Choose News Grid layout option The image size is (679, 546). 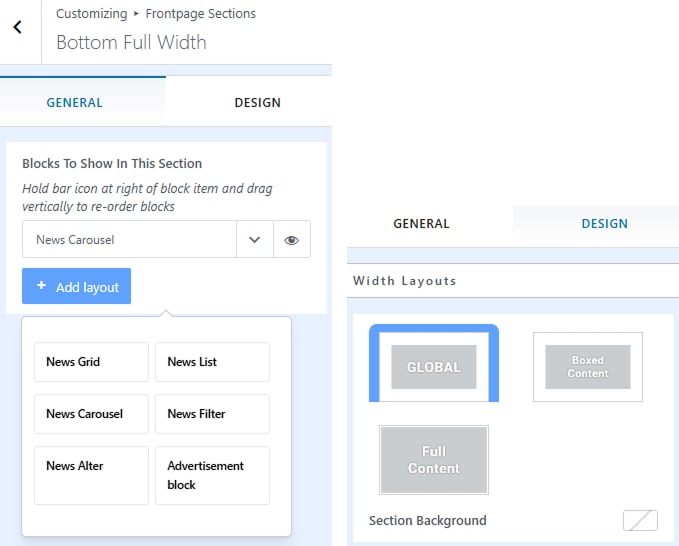point(91,362)
